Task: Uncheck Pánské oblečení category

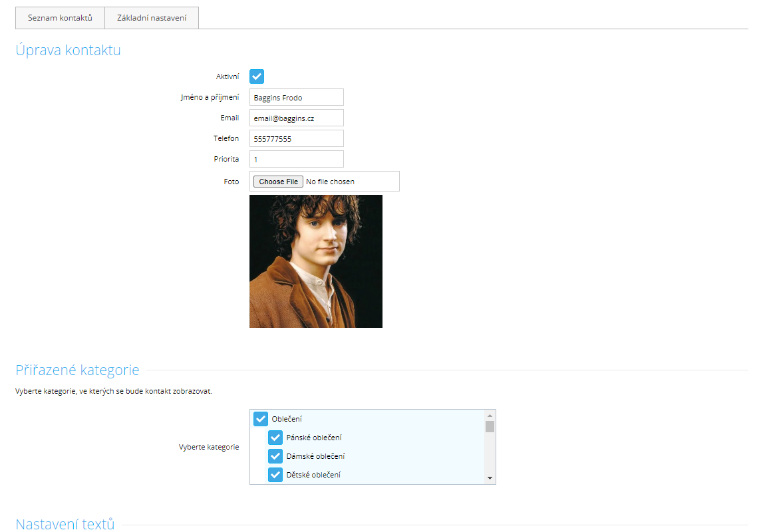Action: pyautogui.click(x=275, y=438)
